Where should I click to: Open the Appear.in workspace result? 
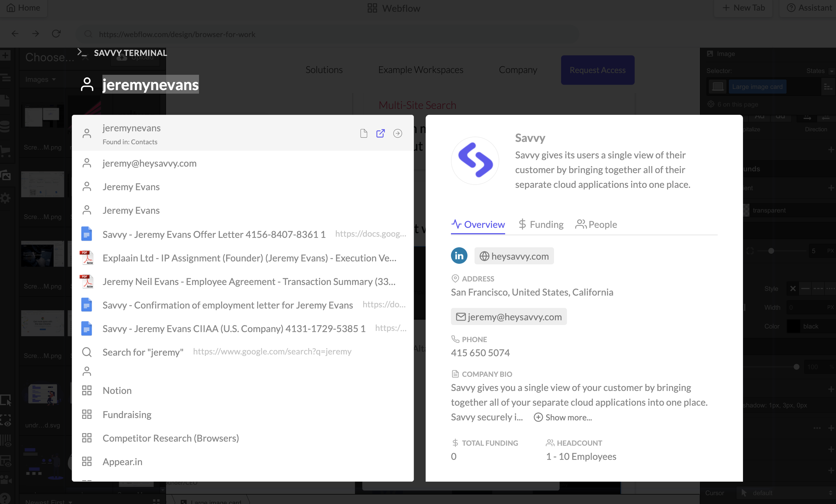243,462
